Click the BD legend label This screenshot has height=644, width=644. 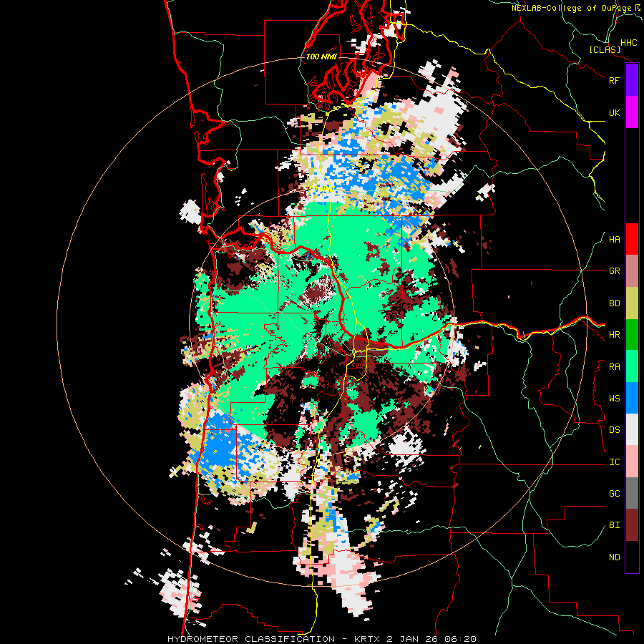coord(614,303)
